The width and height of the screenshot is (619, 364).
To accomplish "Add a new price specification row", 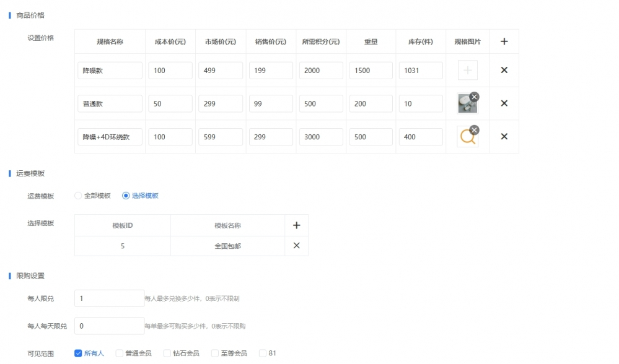I will pos(504,41).
